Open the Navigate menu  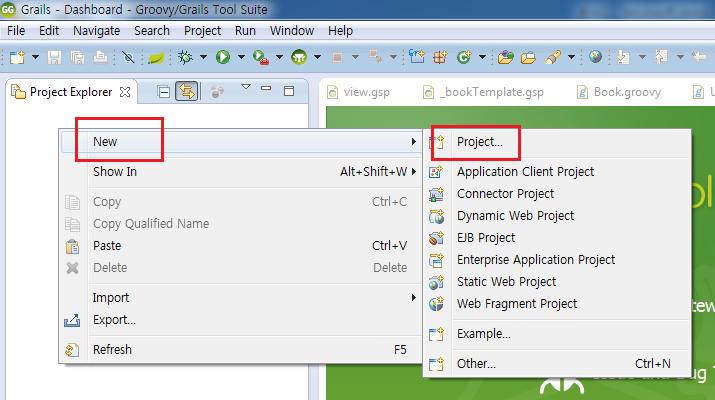coord(97,31)
